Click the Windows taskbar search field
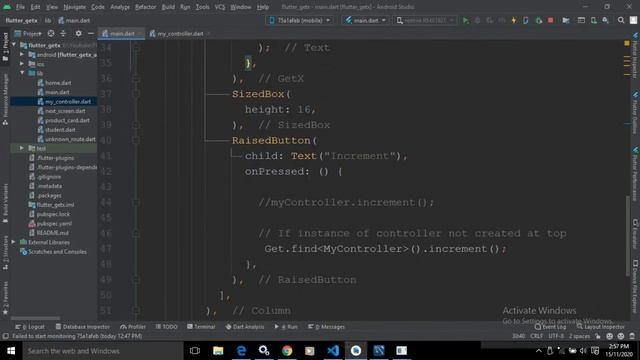640x360 pixels. click(x=102, y=351)
